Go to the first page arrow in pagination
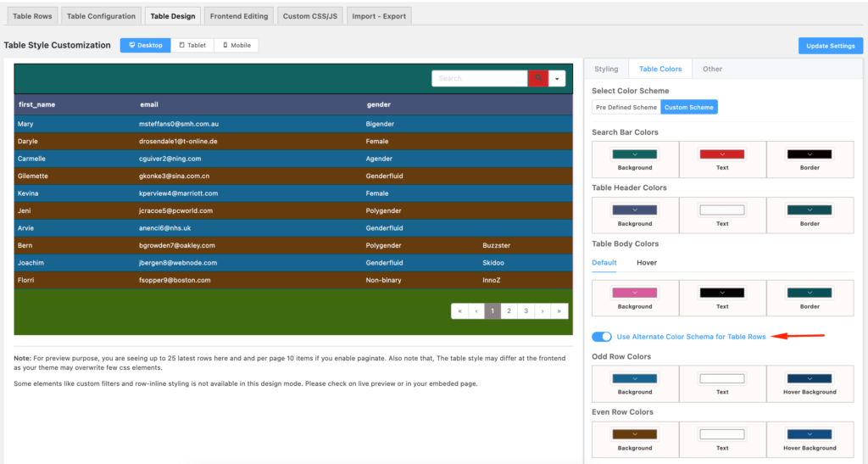This screenshot has height=464, width=868. point(459,311)
